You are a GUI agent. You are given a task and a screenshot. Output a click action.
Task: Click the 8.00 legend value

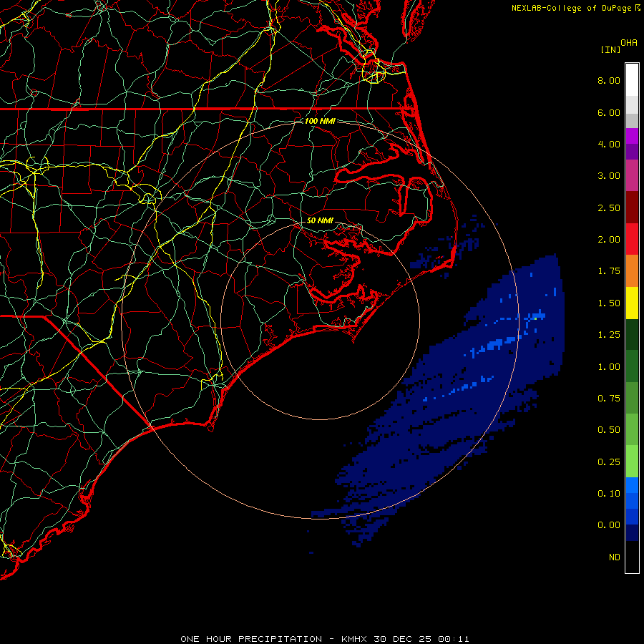coord(609,80)
